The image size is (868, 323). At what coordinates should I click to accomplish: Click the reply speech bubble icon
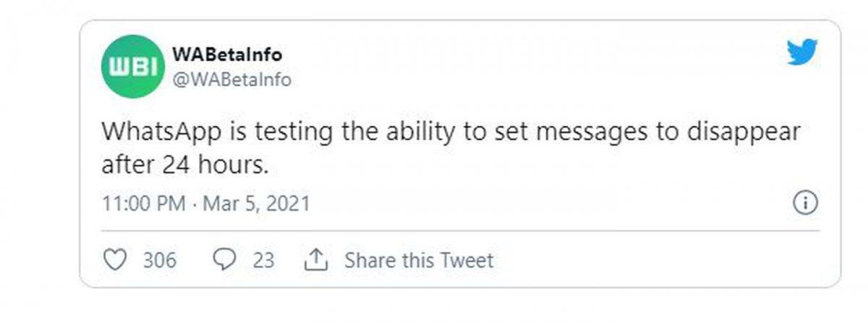(226, 260)
